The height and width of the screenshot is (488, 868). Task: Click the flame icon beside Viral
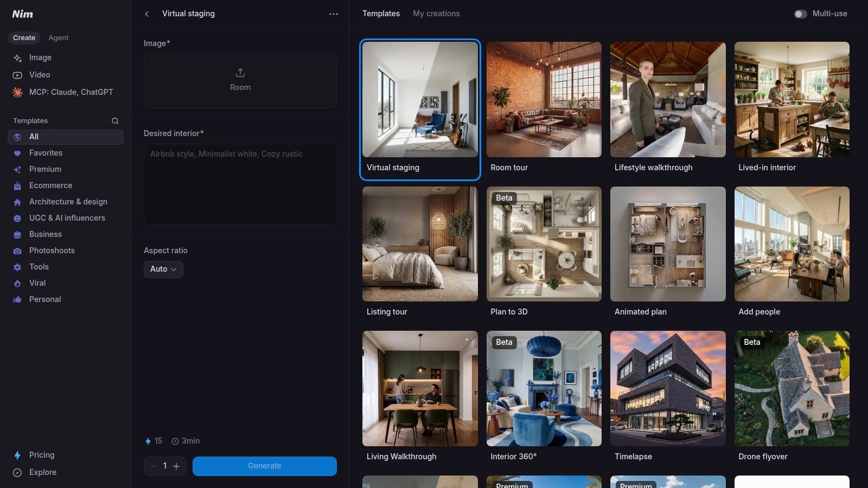pos(17,284)
